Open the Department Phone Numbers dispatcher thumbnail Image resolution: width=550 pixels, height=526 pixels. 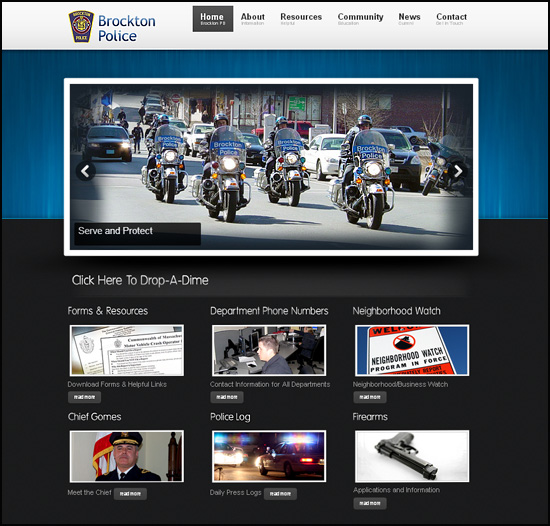pos(269,350)
